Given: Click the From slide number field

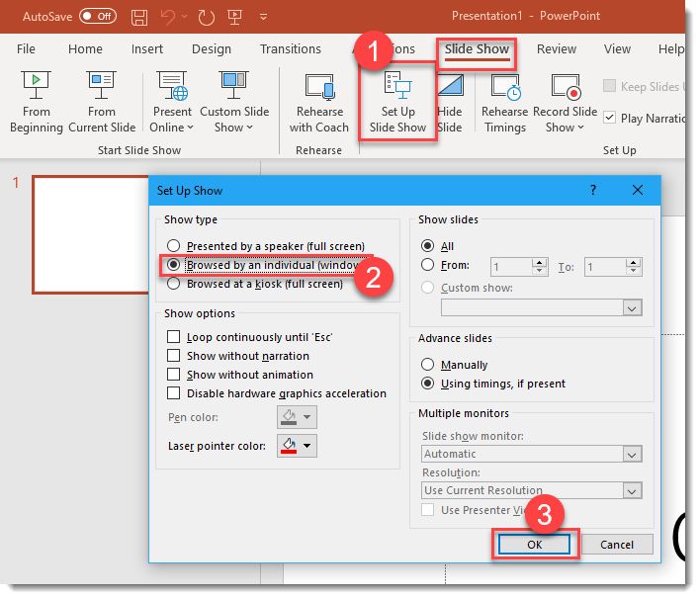Looking at the screenshot, I should pos(511,267).
